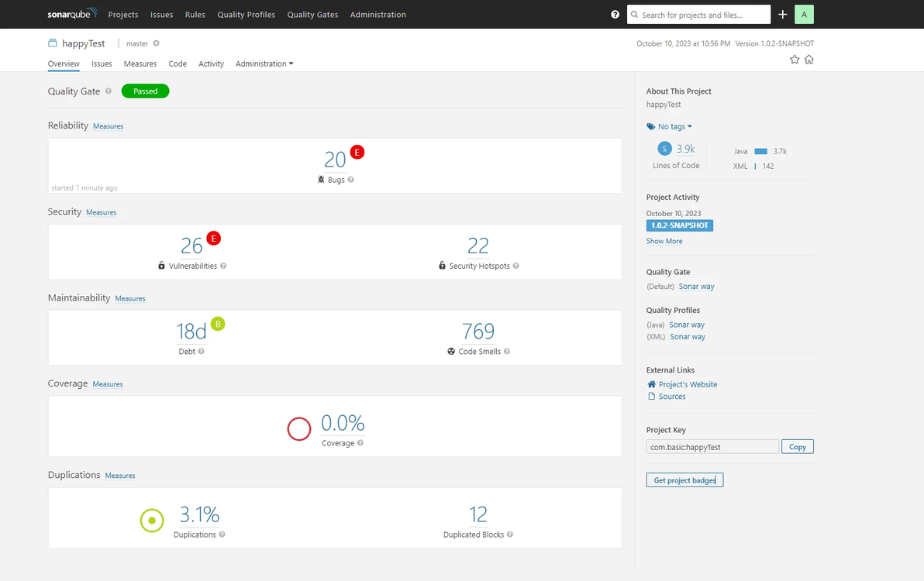924x581 pixels.
Task: Open the Quality Profiles menu item
Action: pos(246,15)
